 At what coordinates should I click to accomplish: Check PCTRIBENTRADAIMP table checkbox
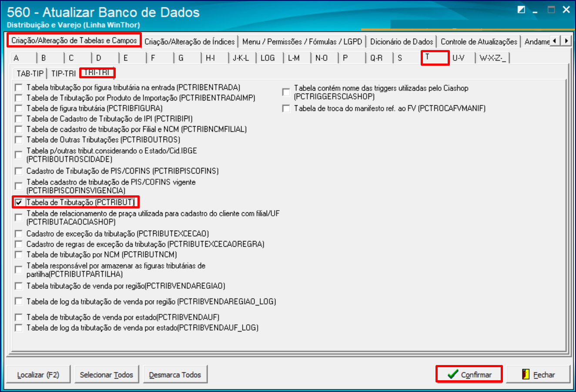click(19, 98)
